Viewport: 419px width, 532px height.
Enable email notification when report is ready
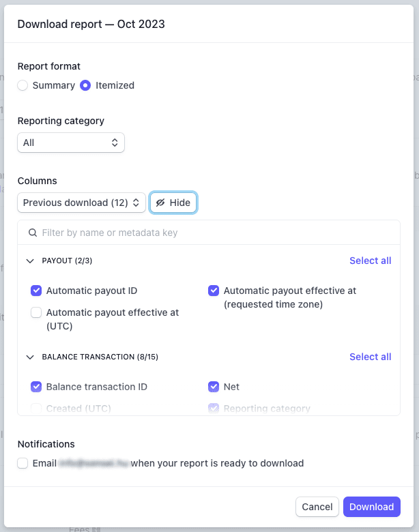[x=23, y=463]
